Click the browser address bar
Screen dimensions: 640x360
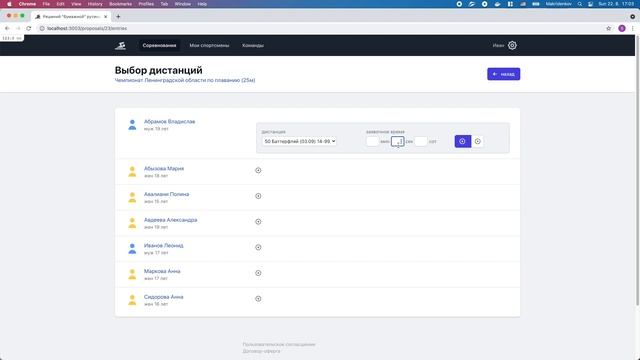pyautogui.click(x=318, y=28)
